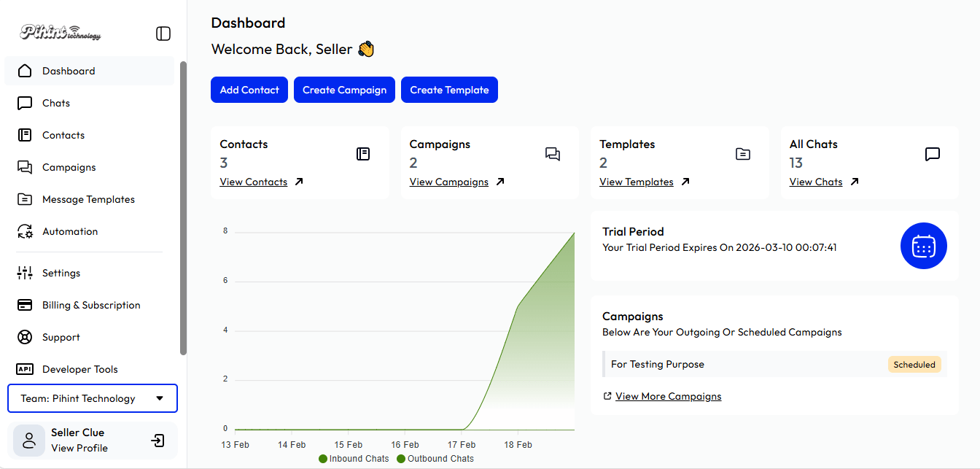The image size is (980, 469).
Task: Click the Pihint Technology logo
Action: (x=61, y=33)
